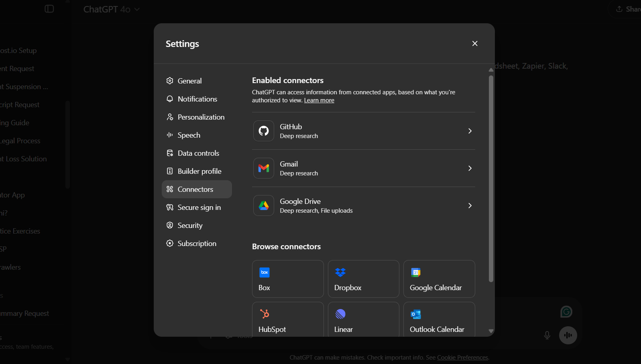Open Secure sign in section
Viewport: 641px width, 364px height.
197,207
